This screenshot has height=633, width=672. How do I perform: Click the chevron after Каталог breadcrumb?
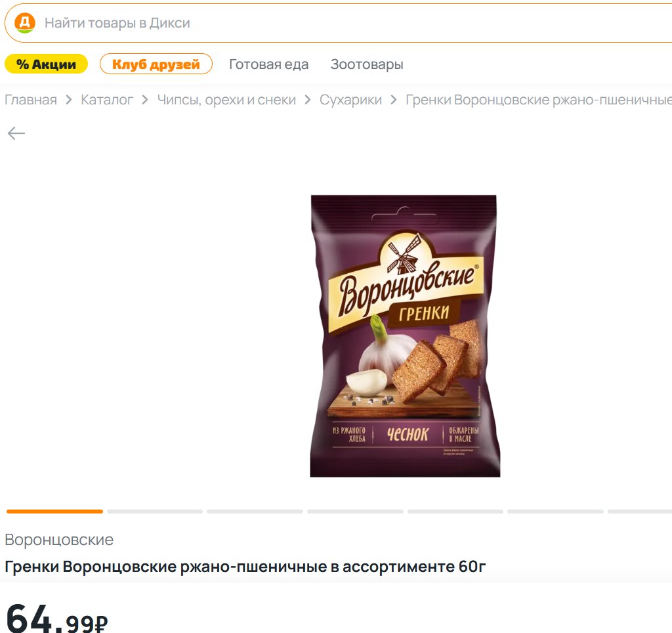(145, 100)
